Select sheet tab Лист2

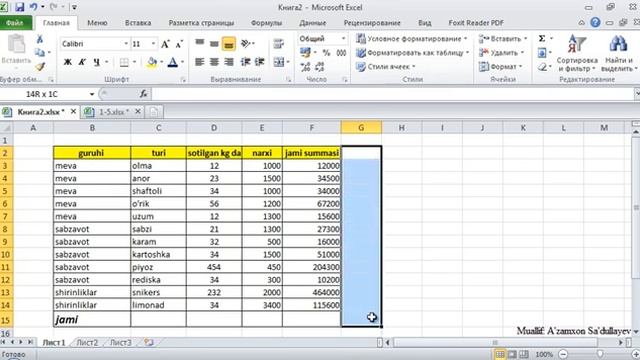pyautogui.click(x=87, y=342)
